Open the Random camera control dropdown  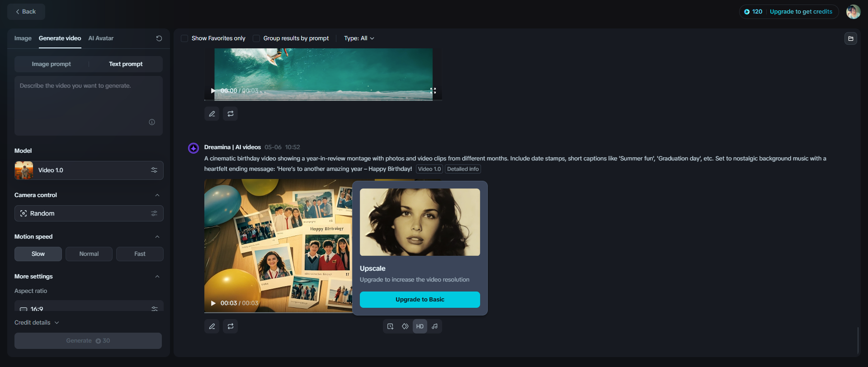tap(89, 213)
